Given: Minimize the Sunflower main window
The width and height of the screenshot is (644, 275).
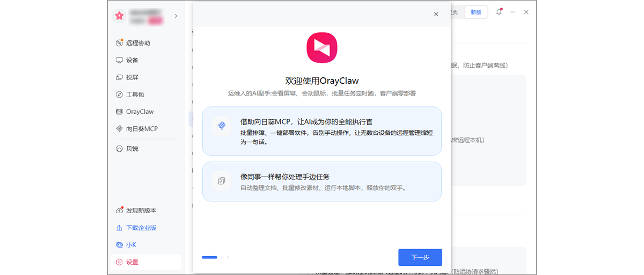Looking at the screenshot, I should coord(513,12).
